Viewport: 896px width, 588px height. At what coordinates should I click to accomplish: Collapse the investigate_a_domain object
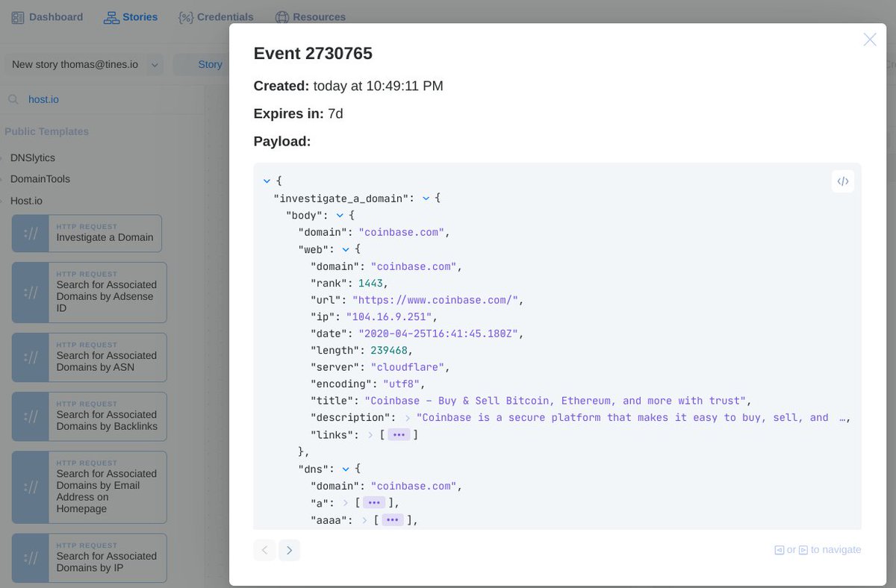pyautogui.click(x=426, y=198)
